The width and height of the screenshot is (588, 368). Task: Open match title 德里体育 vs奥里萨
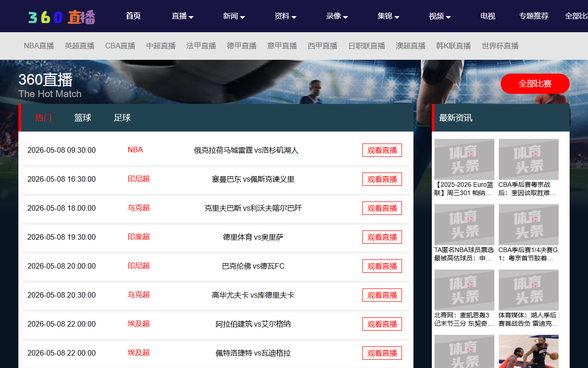pos(253,237)
